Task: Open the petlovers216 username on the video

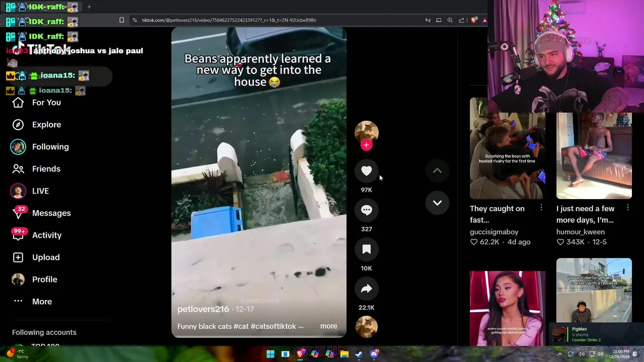Action: click(x=203, y=309)
